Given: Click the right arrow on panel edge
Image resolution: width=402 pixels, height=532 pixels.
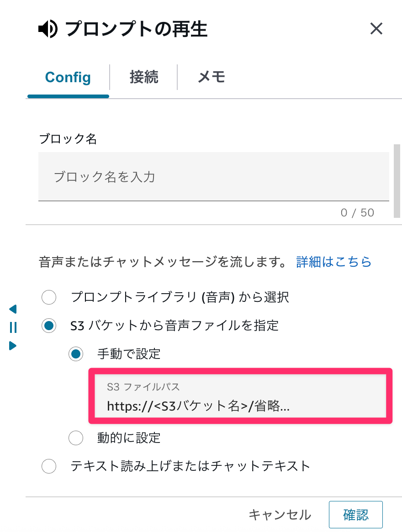Looking at the screenshot, I should [x=13, y=346].
